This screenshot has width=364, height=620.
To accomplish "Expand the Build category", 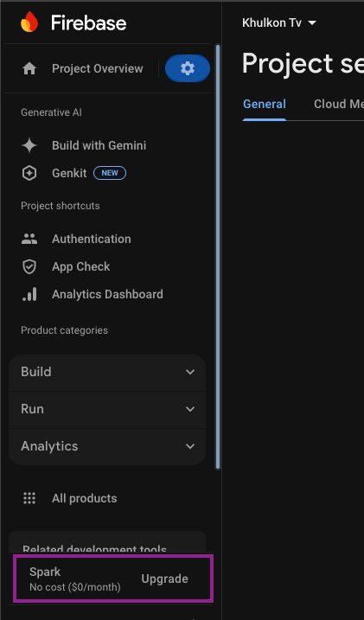I will [107, 372].
